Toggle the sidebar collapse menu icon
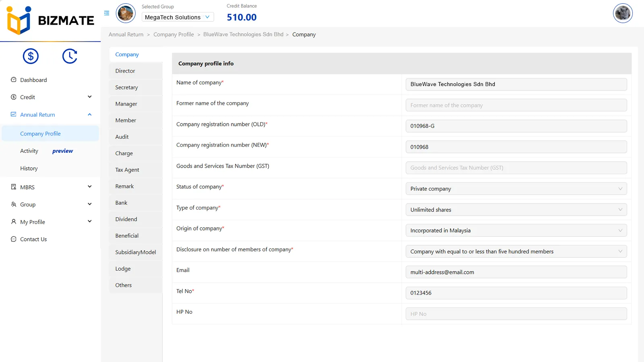 pos(107,13)
